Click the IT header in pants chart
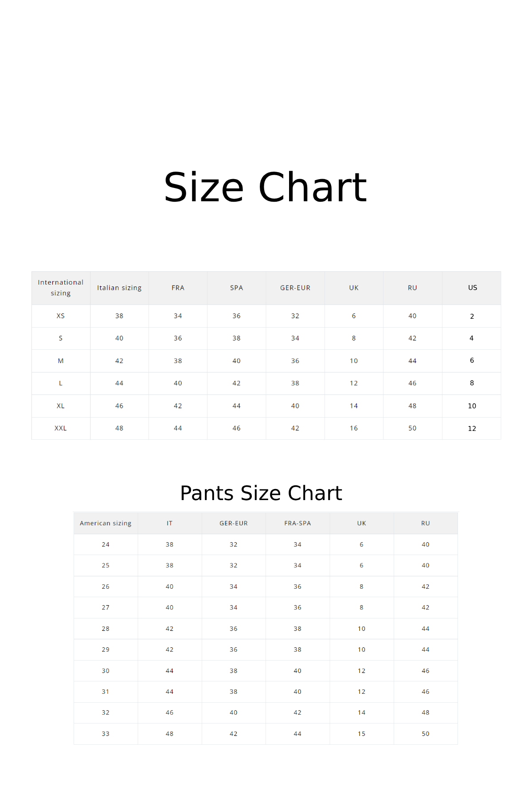 [x=169, y=523]
